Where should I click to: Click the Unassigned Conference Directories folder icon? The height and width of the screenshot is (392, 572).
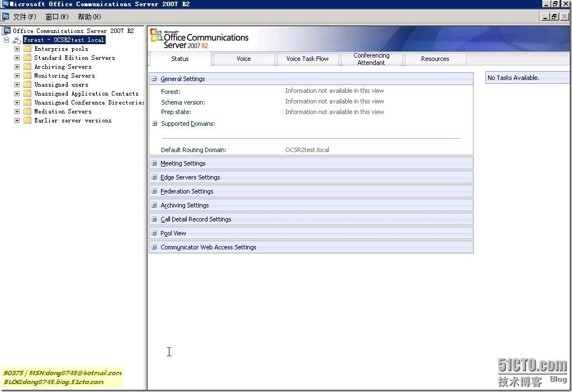tap(27, 102)
